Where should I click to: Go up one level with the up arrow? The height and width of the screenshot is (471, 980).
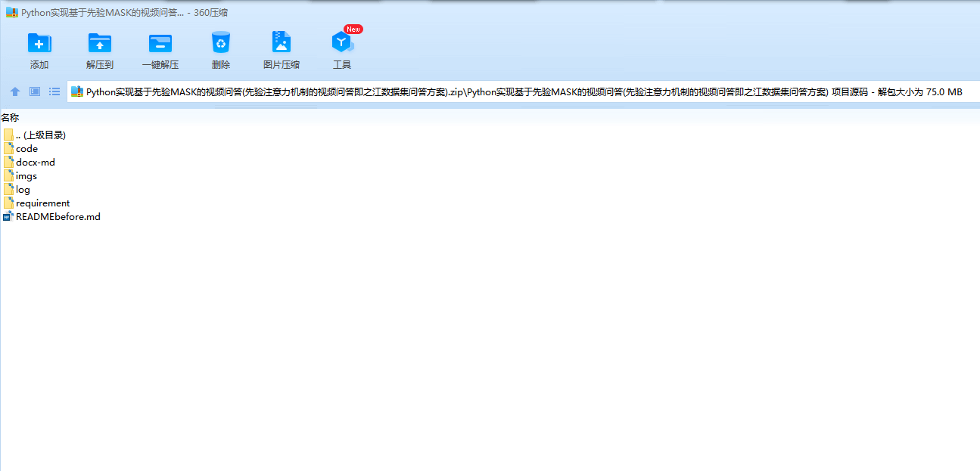(x=15, y=91)
